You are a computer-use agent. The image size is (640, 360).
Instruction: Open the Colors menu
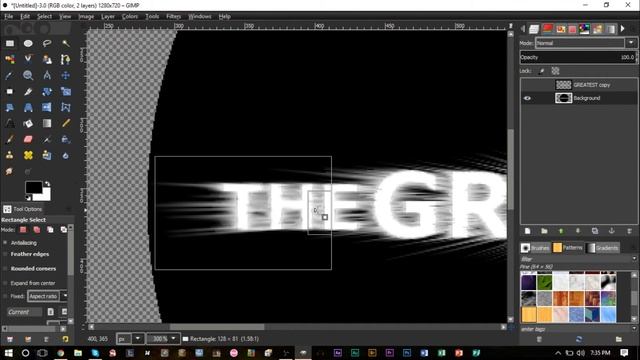[130, 16]
